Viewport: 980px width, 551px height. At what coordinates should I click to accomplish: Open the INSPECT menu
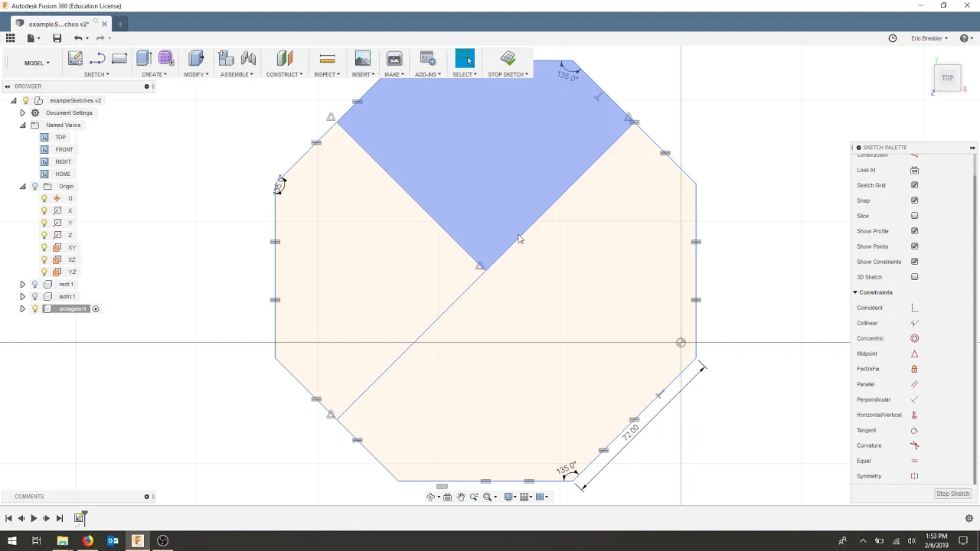click(327, 74)
